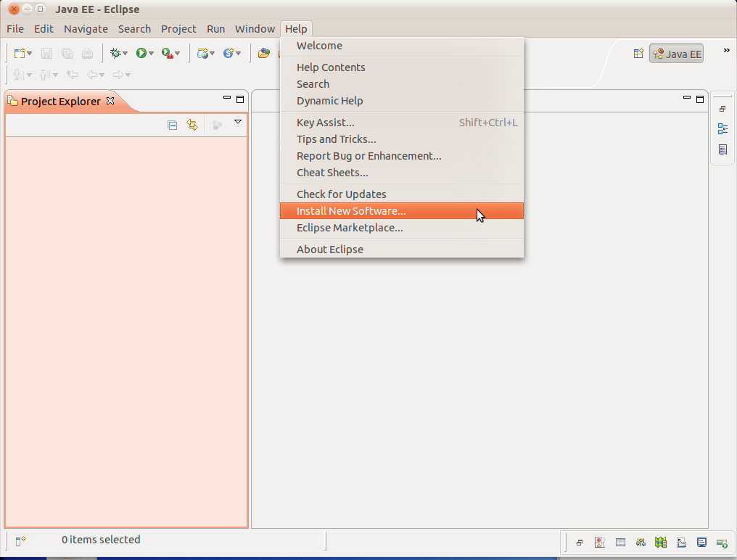The image size is (737, 560).
Task: Select Check for Updates menu item
Action: point(341,194)
